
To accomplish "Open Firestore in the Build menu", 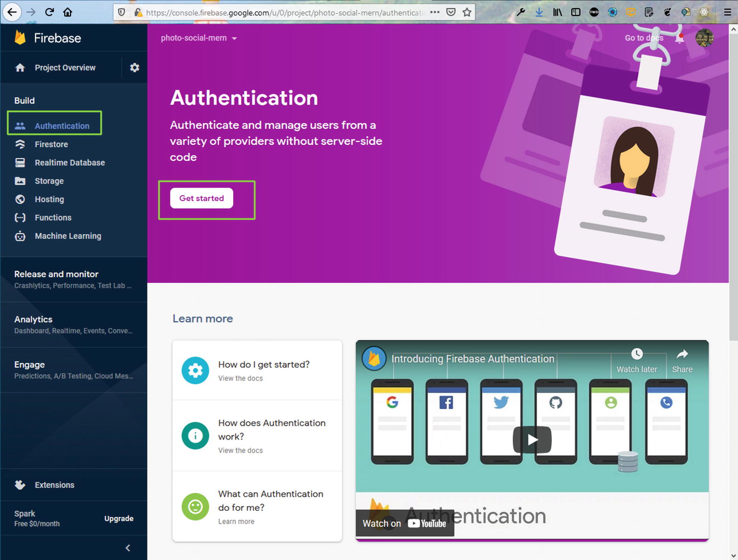I will tap(51, 144).
